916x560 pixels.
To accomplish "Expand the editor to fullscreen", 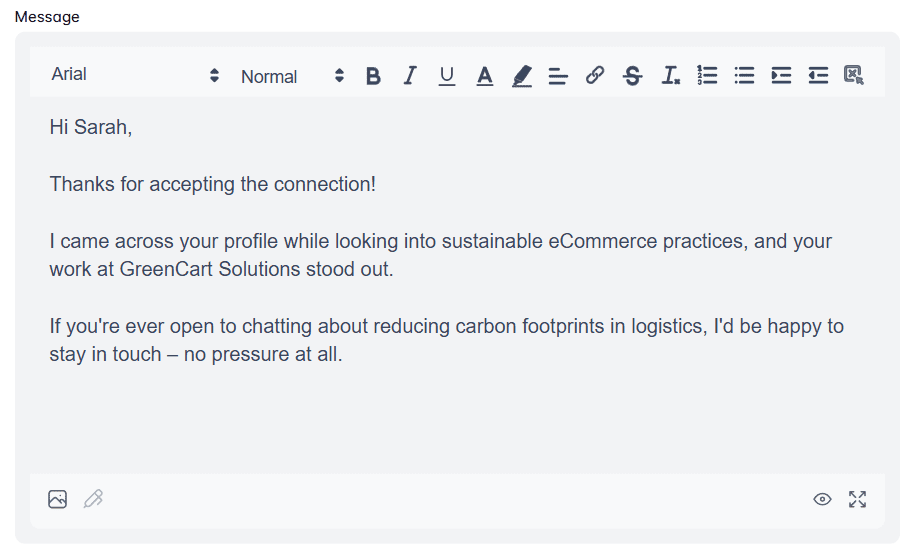I will pyautogui.click(x=858, y=499).
